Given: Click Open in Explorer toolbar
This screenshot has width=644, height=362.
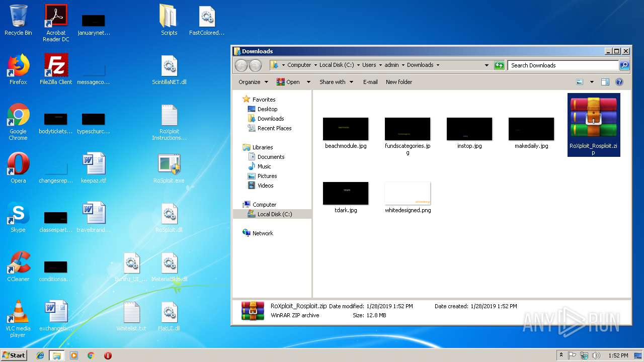Looking at the screenshot, I should click(289, 82).
